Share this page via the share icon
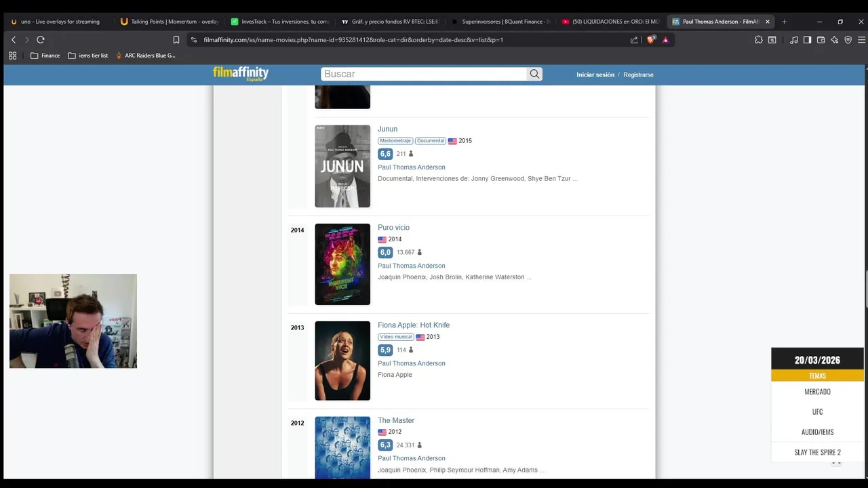The width and height of the screenshot is (868, 488). click(634, 40)
